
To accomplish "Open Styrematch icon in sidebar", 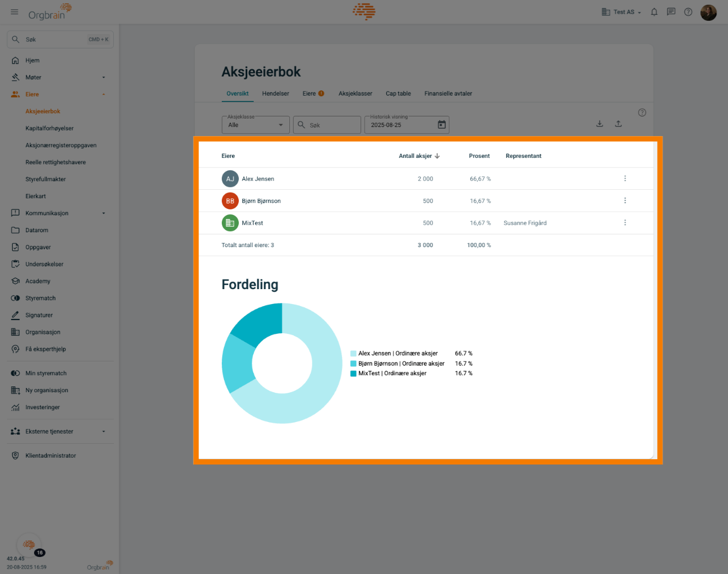I will tap(15, 298).
